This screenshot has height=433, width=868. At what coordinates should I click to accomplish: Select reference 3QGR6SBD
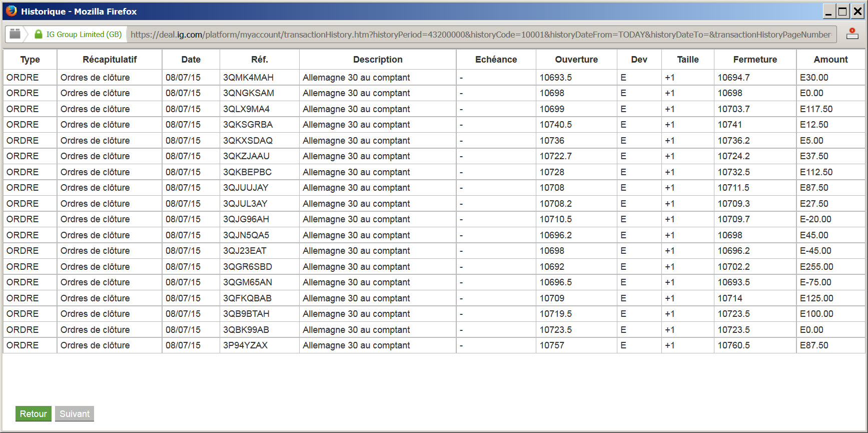coord(248,267)
